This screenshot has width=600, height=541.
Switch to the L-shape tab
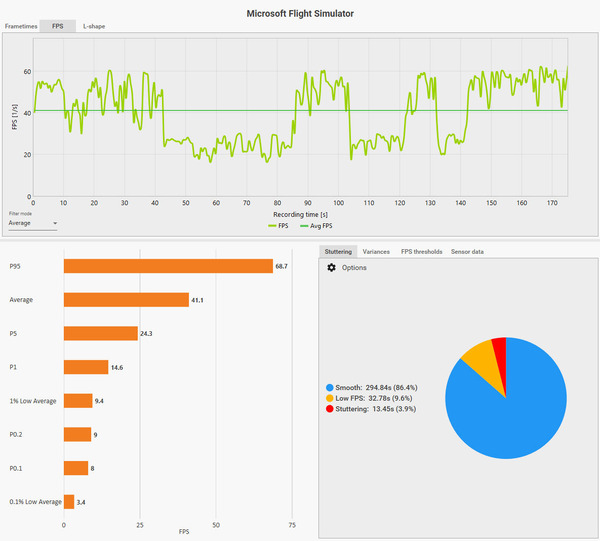pyautogui.click(x=94, y=26)
